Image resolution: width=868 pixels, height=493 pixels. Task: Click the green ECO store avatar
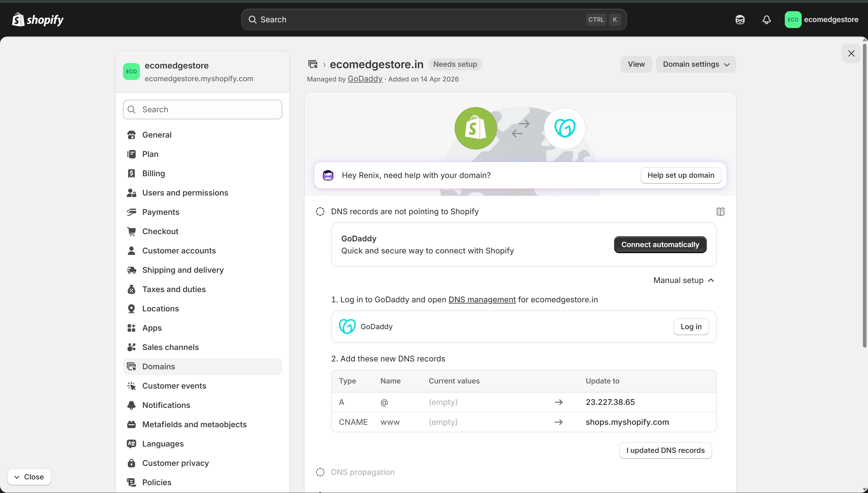click(x=793, y=19)
